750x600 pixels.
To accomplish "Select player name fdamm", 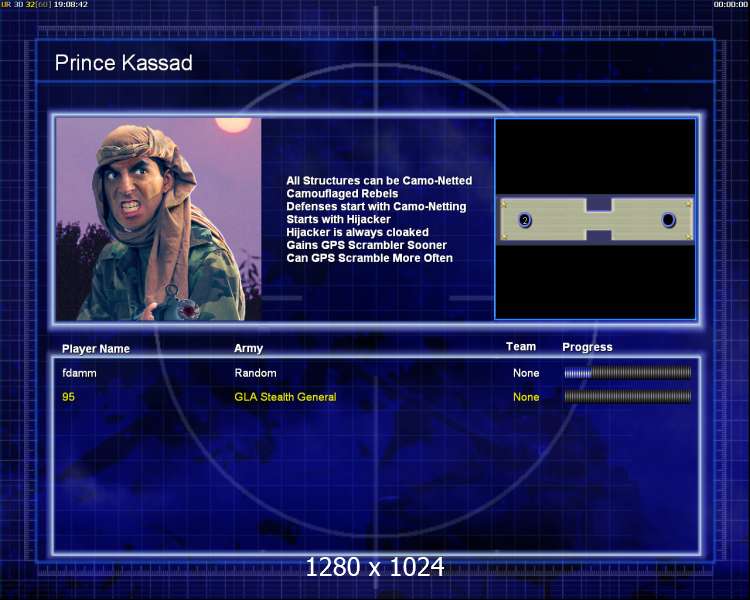I will tap(79, 373).
